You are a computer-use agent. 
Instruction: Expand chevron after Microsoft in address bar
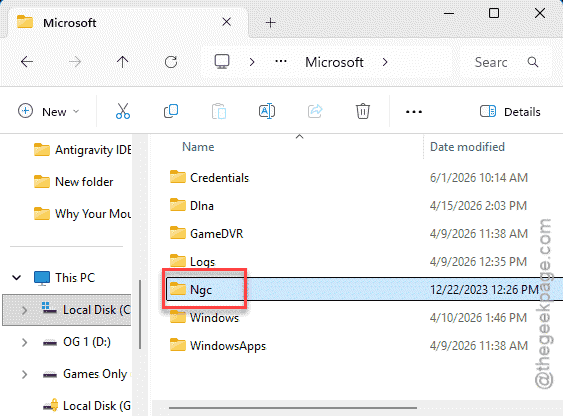(x=385, y=62)
